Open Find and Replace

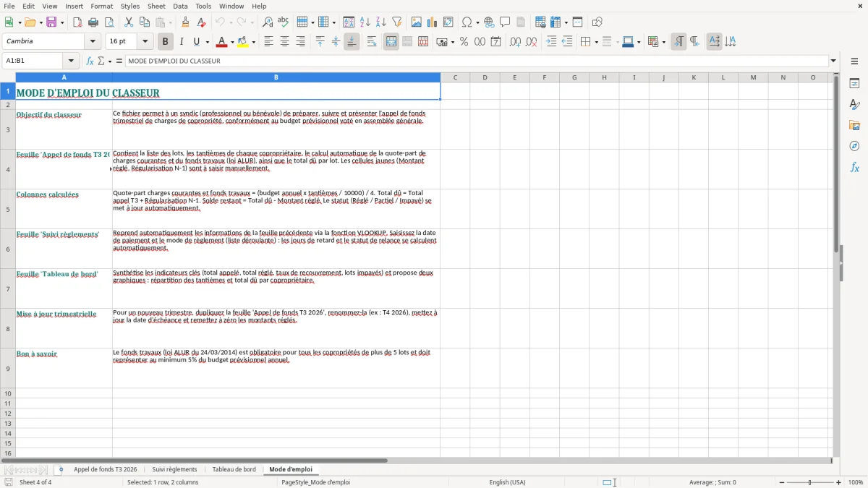268,22
